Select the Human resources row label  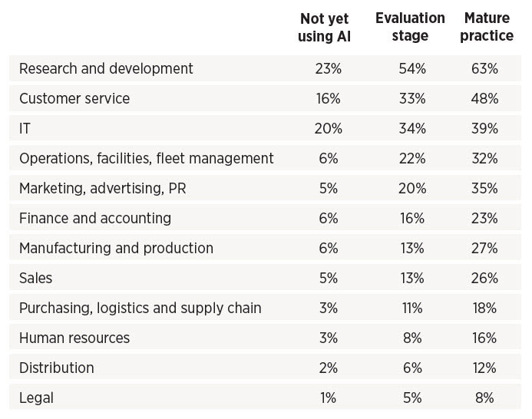pyautogui.click(x=74, y=338)
